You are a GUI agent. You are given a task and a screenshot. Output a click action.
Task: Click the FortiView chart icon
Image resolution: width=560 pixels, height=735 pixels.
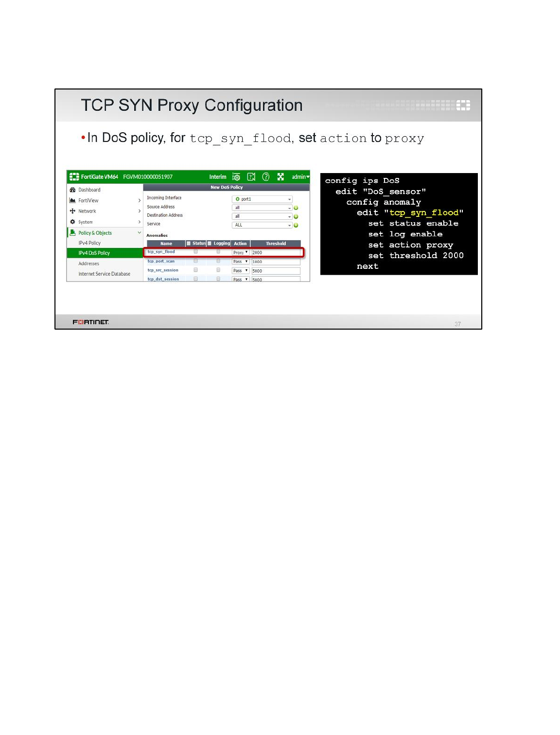72,200
